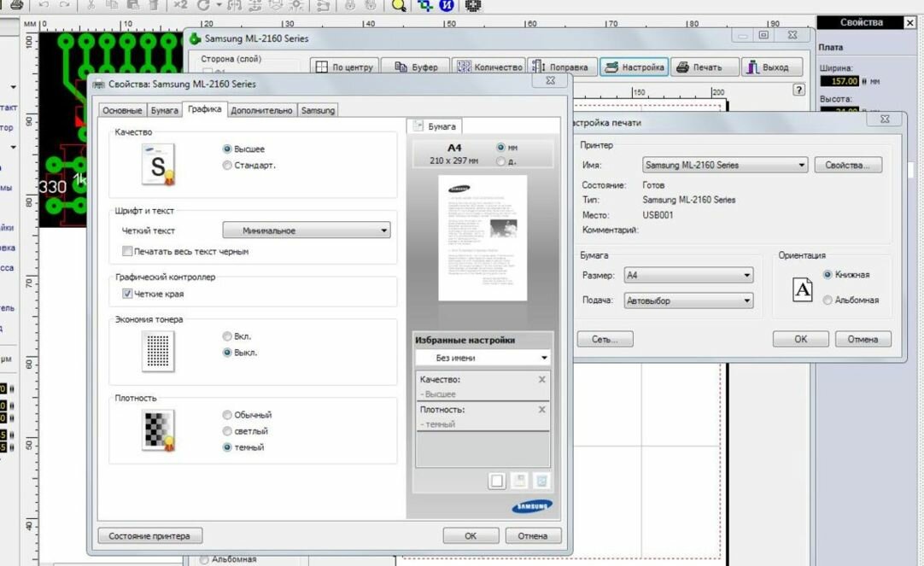Enable 'Печатать весь текст черным' checkbox
The image size is (924, 566).
pos(126,251)
